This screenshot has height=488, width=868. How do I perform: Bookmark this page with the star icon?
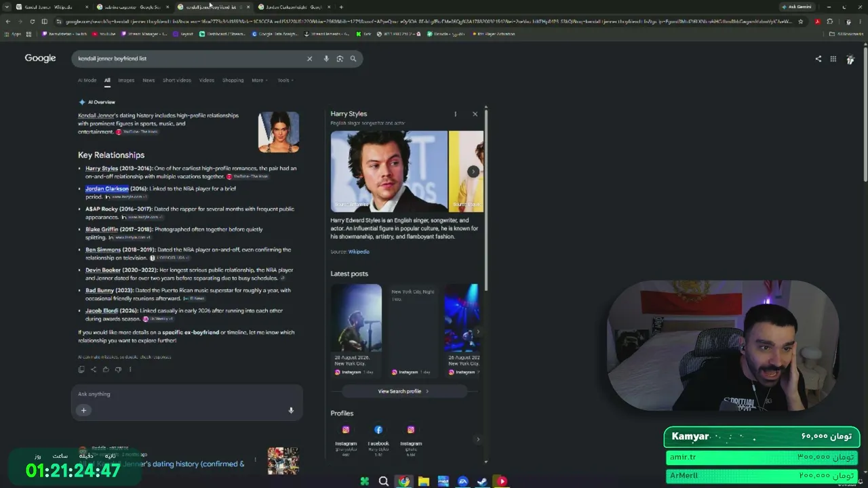801,22
